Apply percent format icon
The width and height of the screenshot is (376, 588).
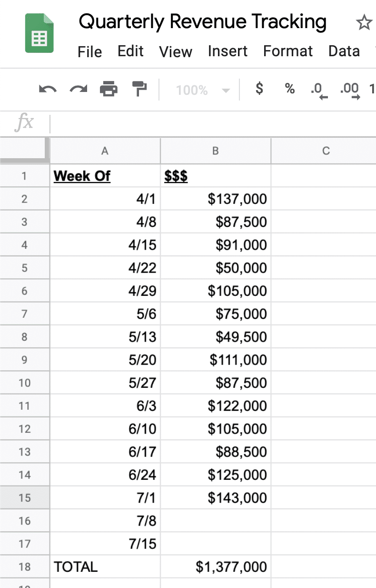tap(289, 88)
